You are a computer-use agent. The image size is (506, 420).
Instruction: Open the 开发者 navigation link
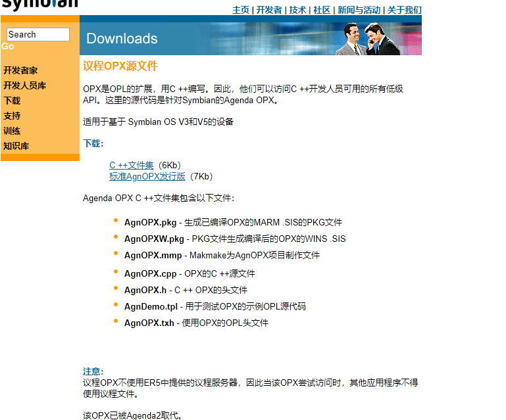pyautogui.click(x=269, y=11)
